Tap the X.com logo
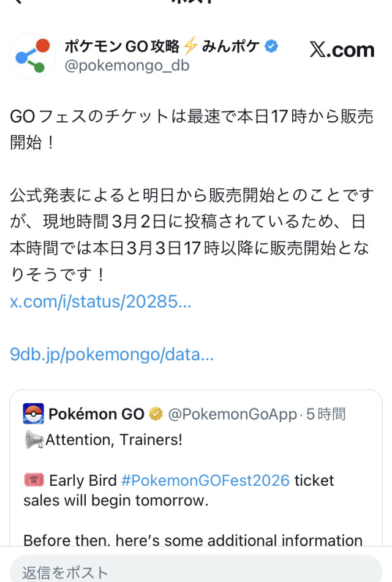This screenshot has height=582, width=392. [x=342, y=50]
